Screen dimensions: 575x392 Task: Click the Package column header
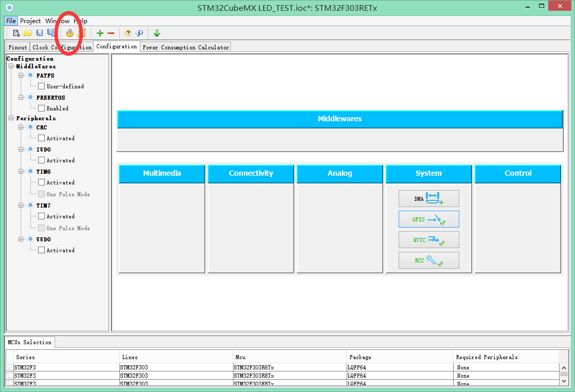coord(400,357)
